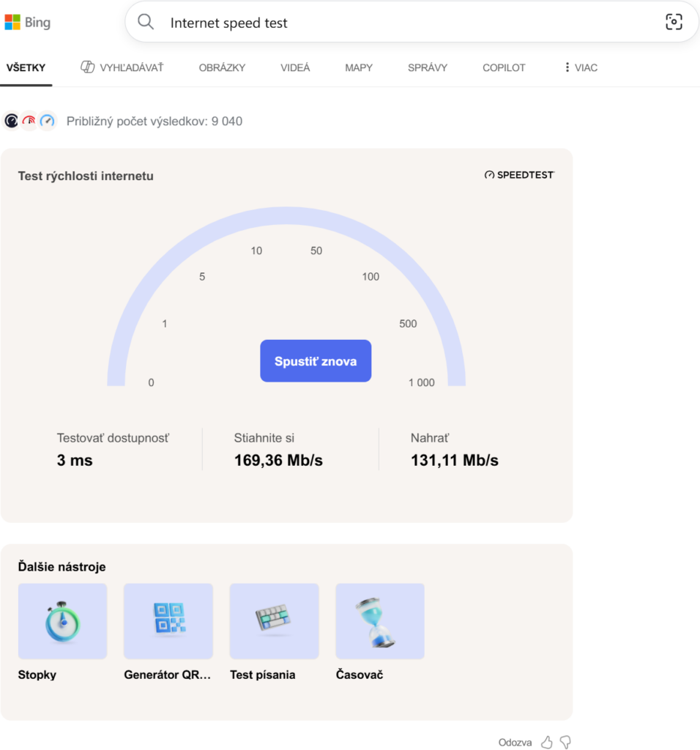This screenshot has height=750, width=700.
Task: Go to the Správy tab
Action: [x=428, y=67]
